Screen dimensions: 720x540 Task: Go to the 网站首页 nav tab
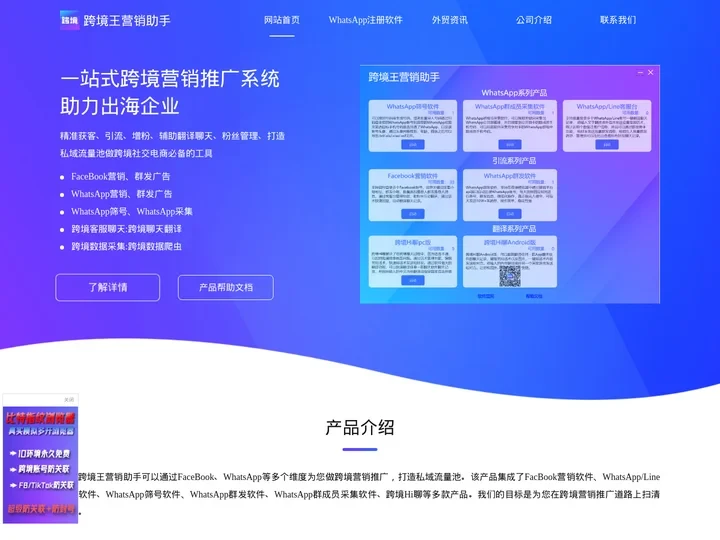click(281, 20)
